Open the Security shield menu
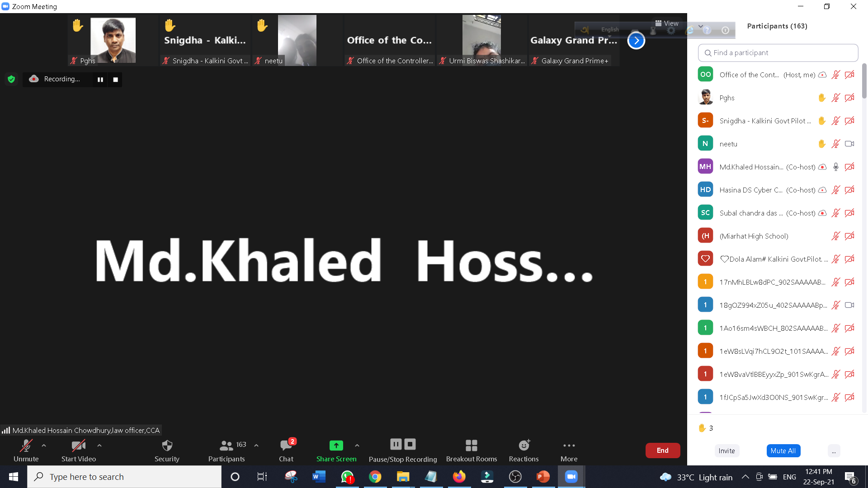Viewport: 868px width, 488px height. [x=167, y=446]
